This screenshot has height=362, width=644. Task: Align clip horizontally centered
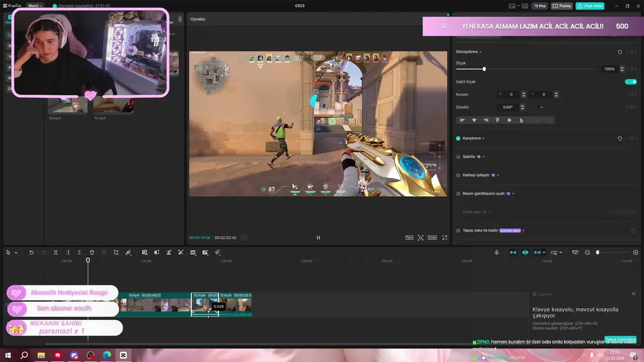pos(474,120)
